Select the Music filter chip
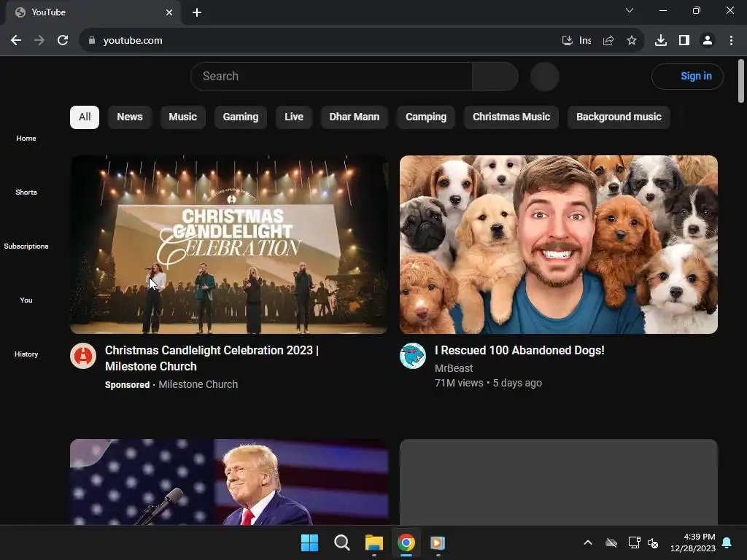Image resolution: width=747 pixels, height=560 pixels. [182, 117]
